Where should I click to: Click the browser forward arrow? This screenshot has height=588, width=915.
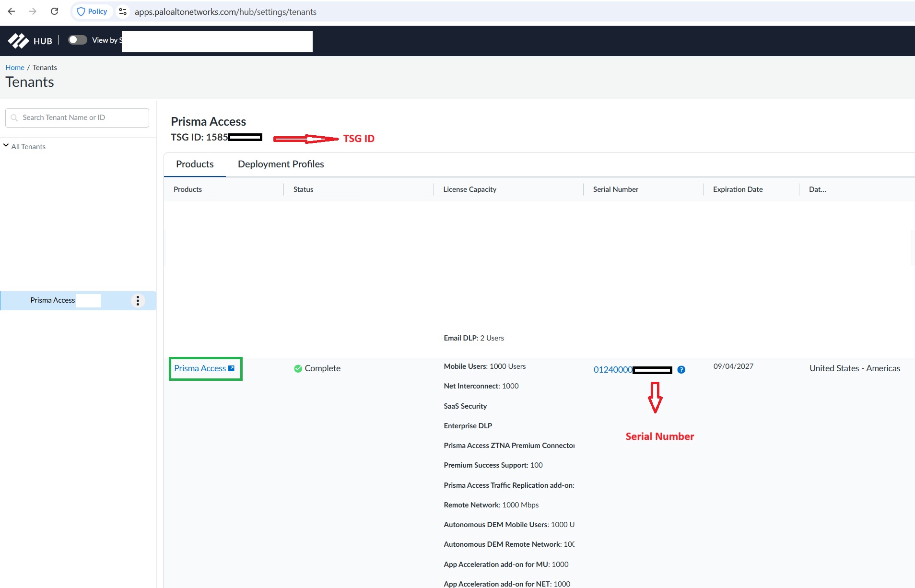(33, 12)
